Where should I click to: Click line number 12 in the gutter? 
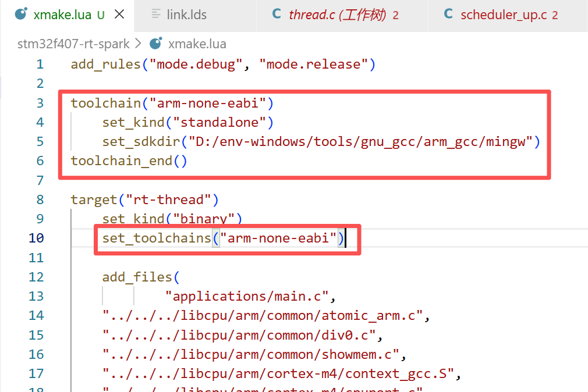click(36, 277)
